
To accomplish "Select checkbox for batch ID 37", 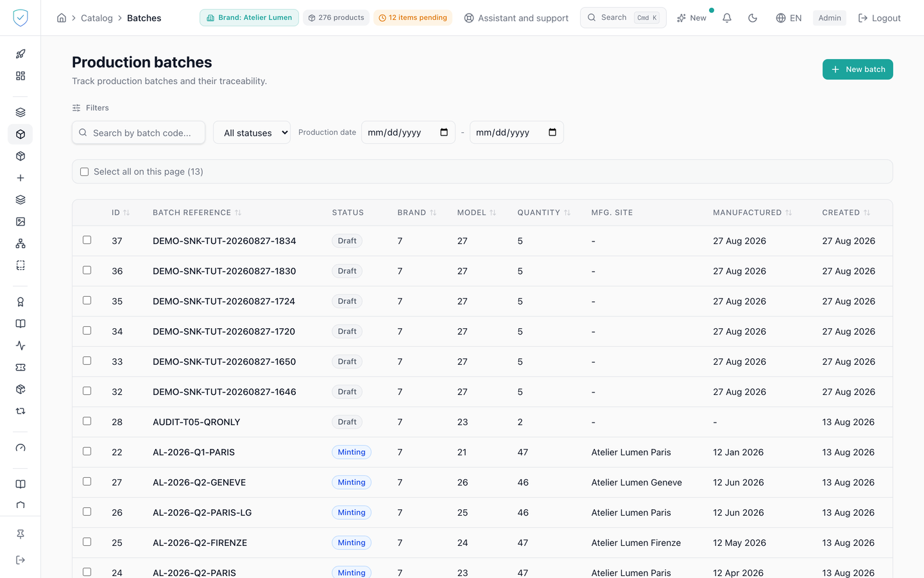I will click(x=87, y=240).
